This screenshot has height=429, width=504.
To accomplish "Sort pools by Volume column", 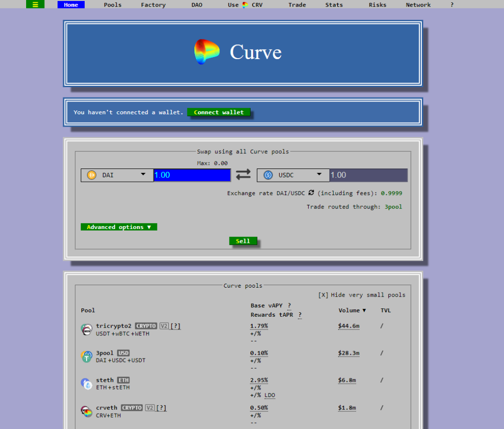I will 352,310.
